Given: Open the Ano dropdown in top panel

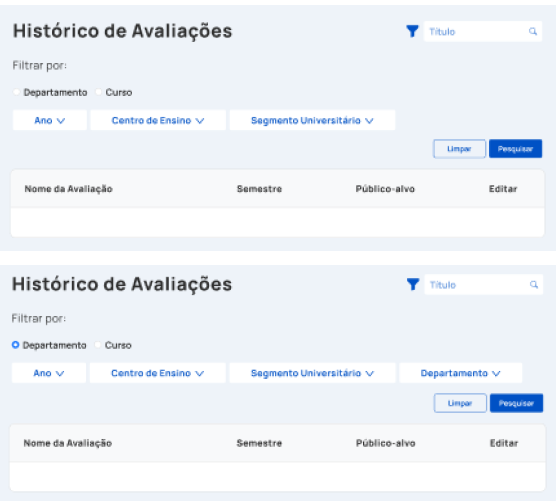Looking at the screenshot, I should 50,120.
